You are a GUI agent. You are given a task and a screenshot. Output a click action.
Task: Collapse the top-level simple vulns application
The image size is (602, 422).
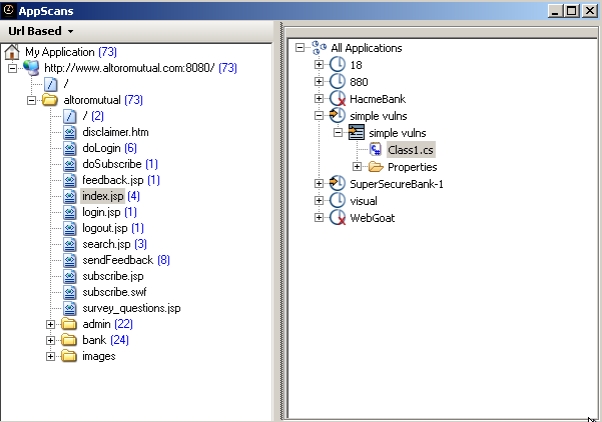point(319,116)
